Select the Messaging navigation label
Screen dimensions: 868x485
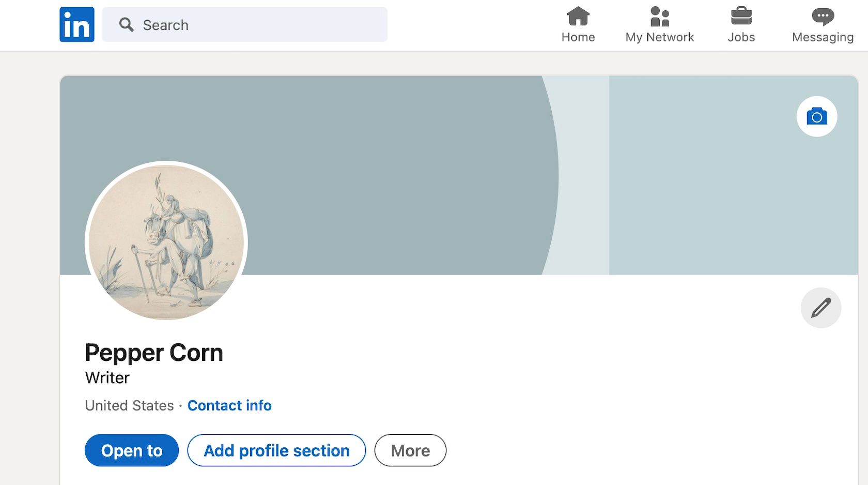[x=822, y=37]
